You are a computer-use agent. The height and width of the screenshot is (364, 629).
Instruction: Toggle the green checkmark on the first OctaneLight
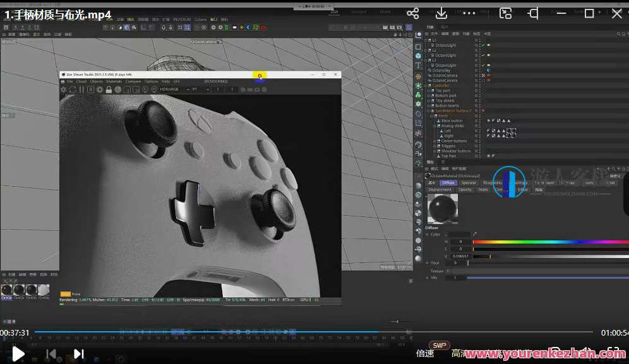point(482,45)
